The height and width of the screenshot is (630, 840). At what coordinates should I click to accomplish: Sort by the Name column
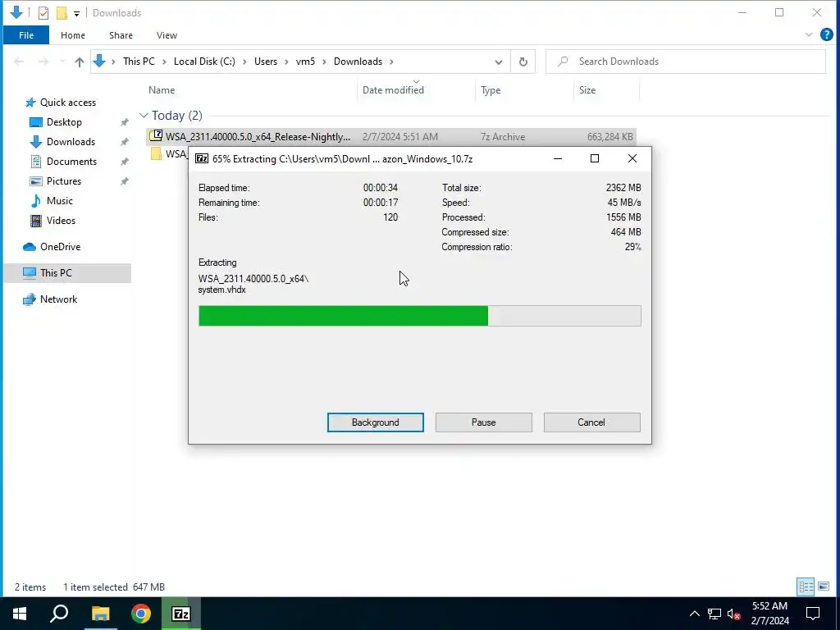162,90
